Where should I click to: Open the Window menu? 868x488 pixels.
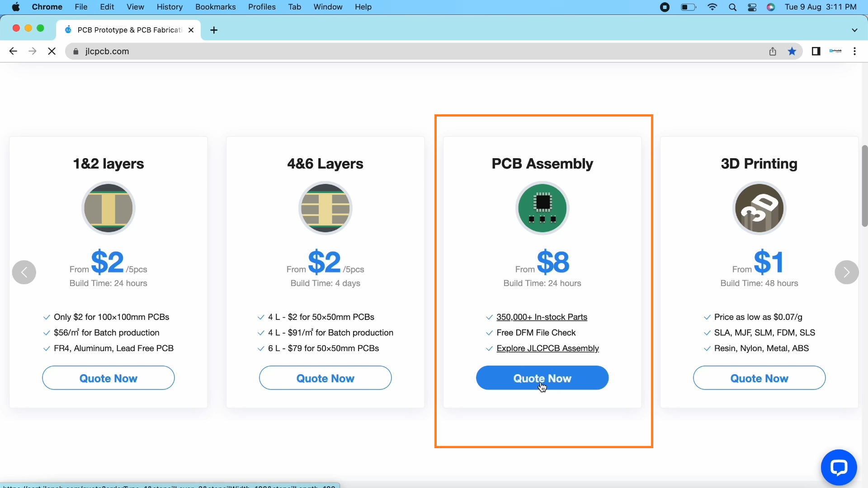pyautogui.click(x=328, y=7)
